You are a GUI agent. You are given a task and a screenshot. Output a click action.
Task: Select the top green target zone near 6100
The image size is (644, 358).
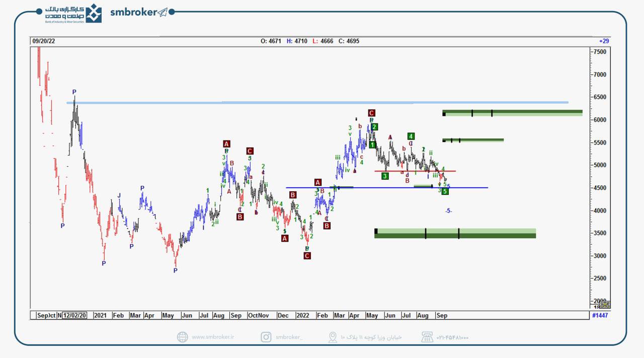coord(512,113)
